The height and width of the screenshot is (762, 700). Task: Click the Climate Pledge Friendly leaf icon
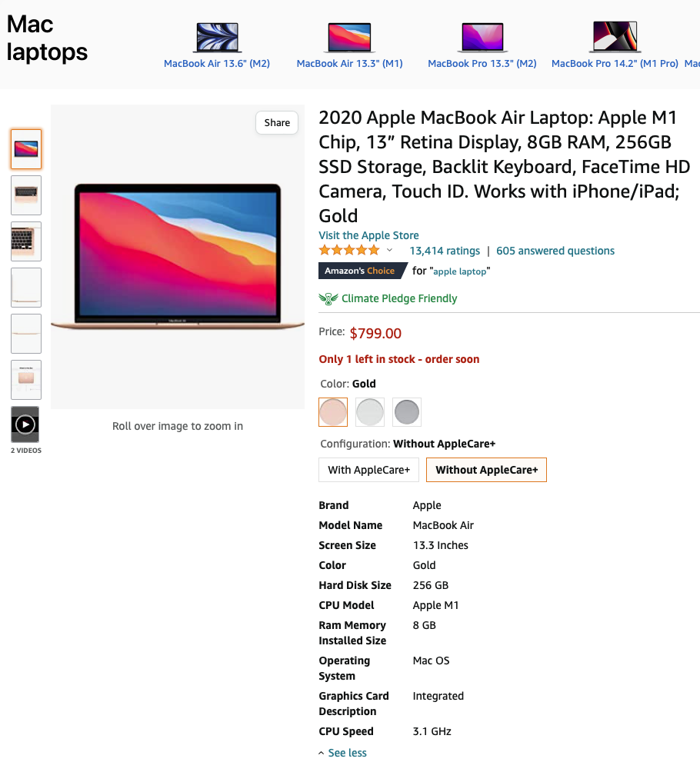[328, 298]
